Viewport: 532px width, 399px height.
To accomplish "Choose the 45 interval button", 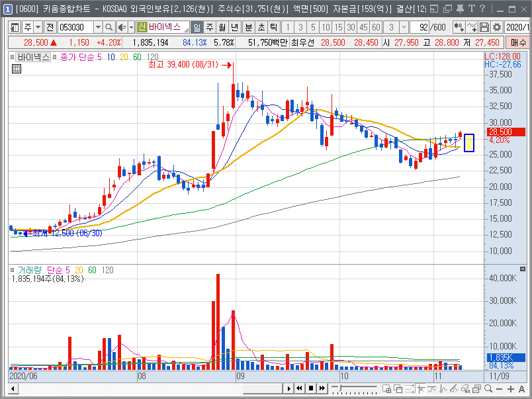I will [363, 27].
